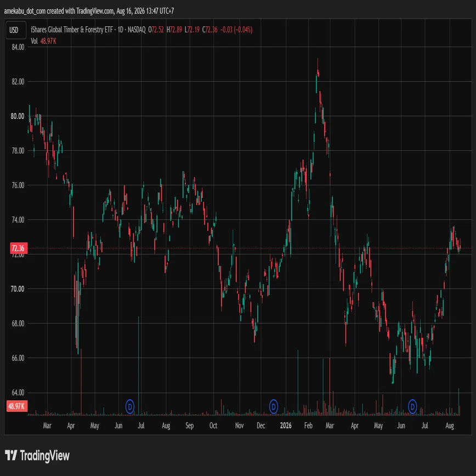Image resolution: width=476 pixels, height=476 pixels.
Task: Click the dividend marker near June 2026
Action: (412, 406)
